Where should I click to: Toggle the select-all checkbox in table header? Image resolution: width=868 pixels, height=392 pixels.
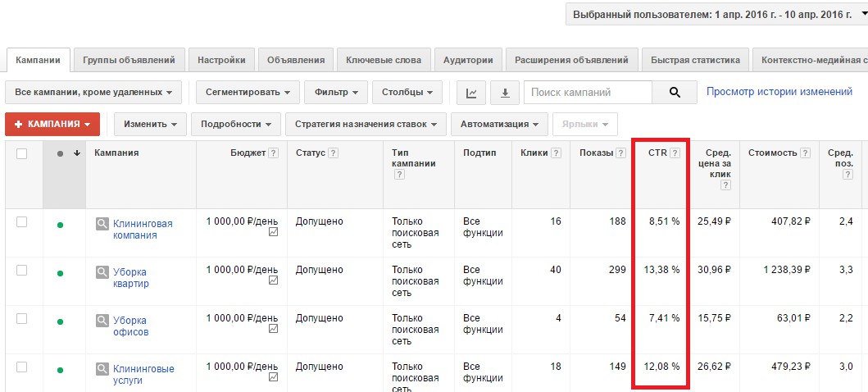(21, 154)
